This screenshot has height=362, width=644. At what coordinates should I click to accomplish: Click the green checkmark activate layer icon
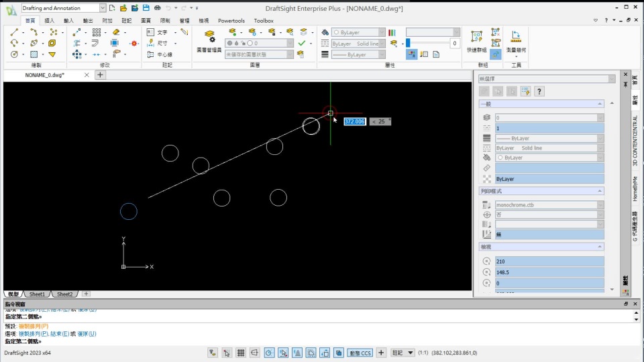pos(302,43)
